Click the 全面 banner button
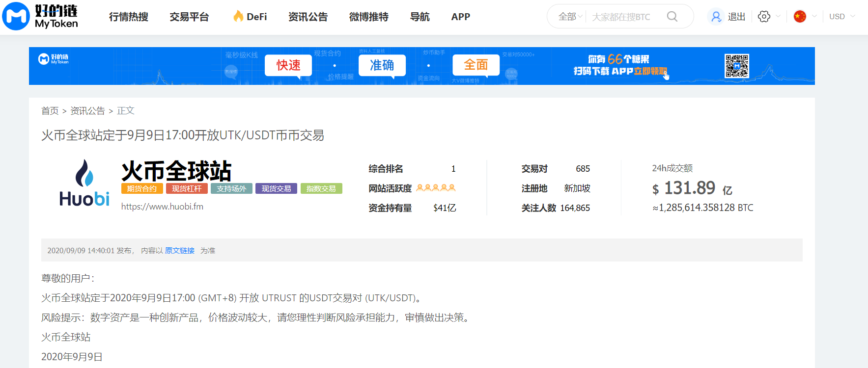Image resolution: width=868 pixels, height=368 pixels. click(476, 65)
